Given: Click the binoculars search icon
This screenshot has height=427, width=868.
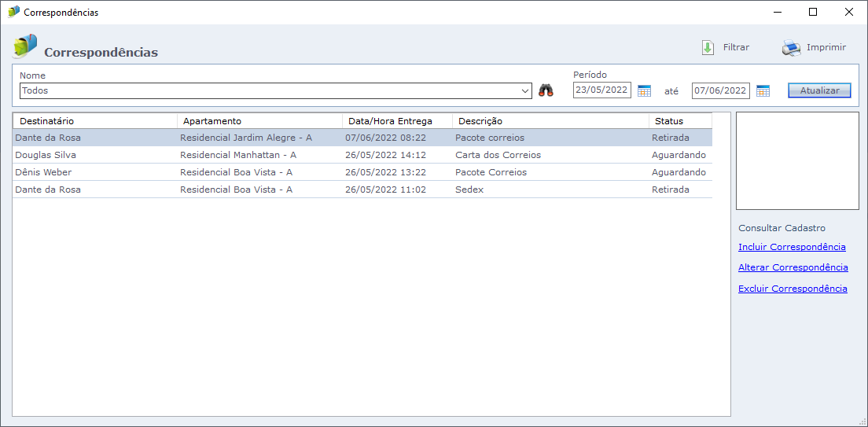Looking at the screenshot, I should tap(546, 90).
